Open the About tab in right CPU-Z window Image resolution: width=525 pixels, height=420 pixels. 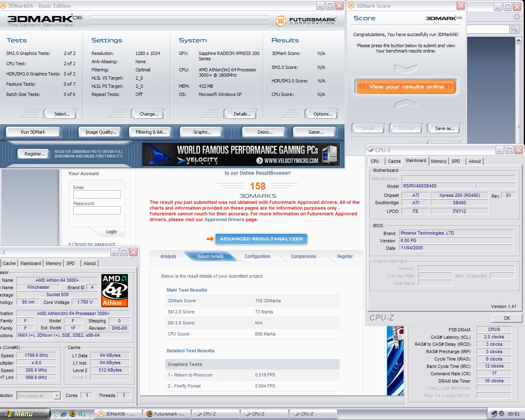coord(475,161)
